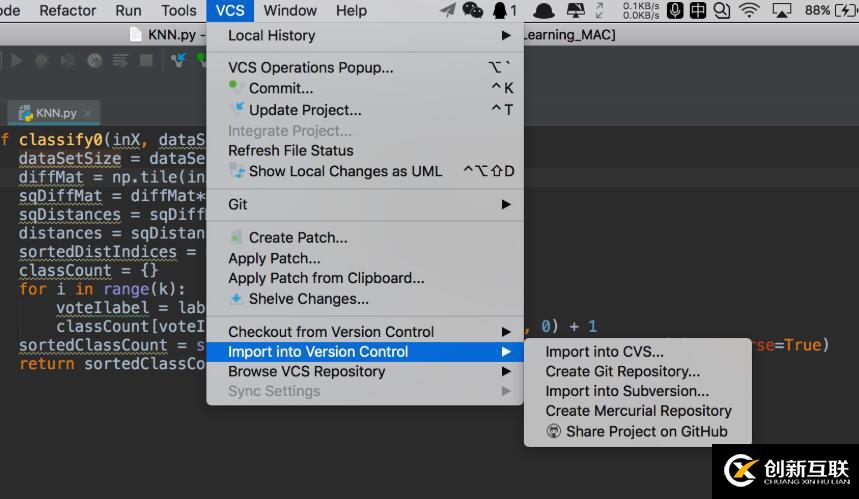
Task: Click the Run play icon in toolbar
Action: [x=16, y=60]
